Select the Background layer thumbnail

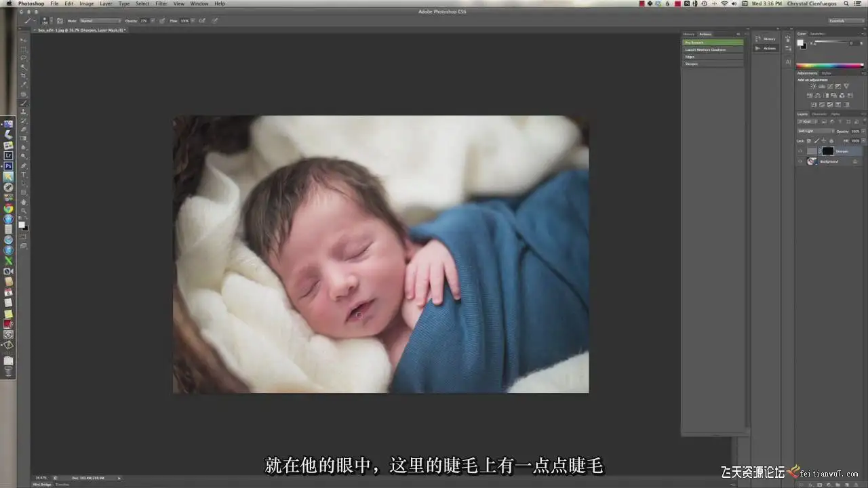pos(811,161)
